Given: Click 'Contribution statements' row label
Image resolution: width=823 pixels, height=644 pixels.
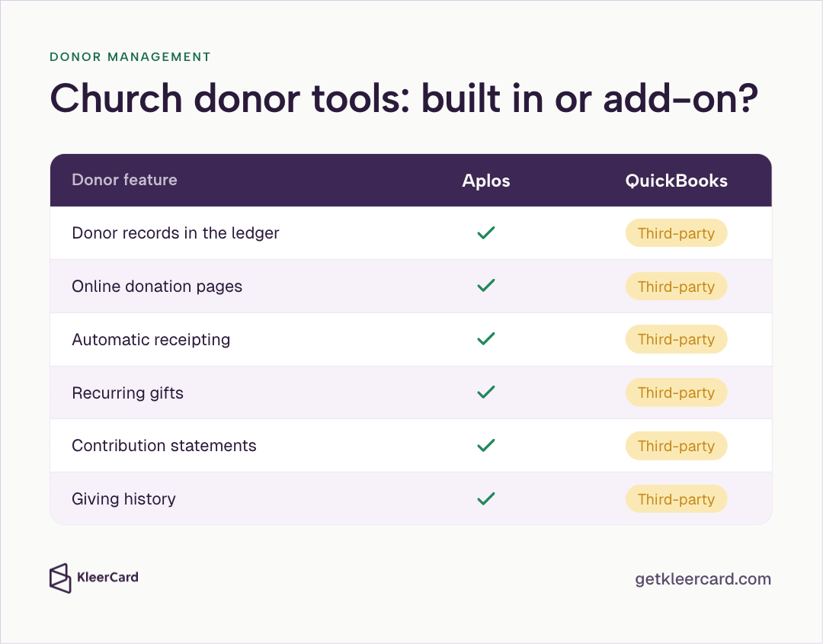Looking at the screenshot, I should (164, 446).
